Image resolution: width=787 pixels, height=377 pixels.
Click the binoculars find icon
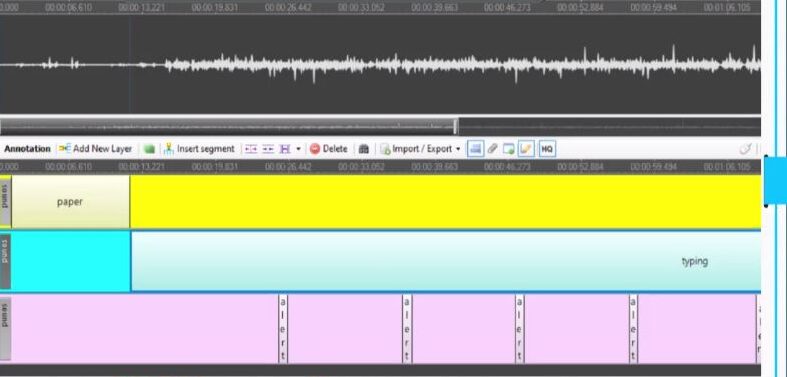point(364,149)
